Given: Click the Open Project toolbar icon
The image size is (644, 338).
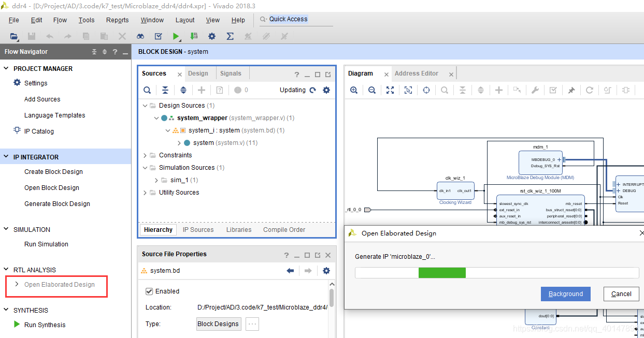Looking at the screenshot, I should [14, 36].
